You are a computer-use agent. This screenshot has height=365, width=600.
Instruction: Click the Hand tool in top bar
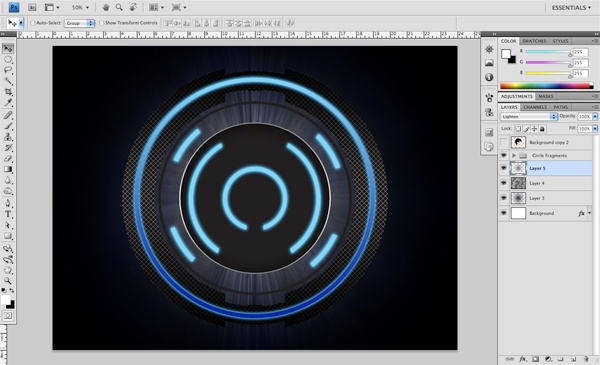pos(106,7)
